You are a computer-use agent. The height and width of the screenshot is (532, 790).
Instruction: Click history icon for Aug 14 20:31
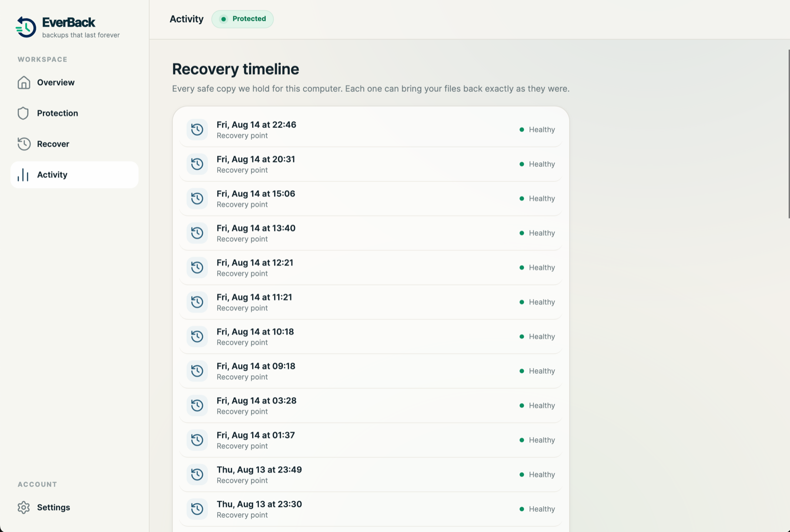pyautogui.click(x=197, y=164)
